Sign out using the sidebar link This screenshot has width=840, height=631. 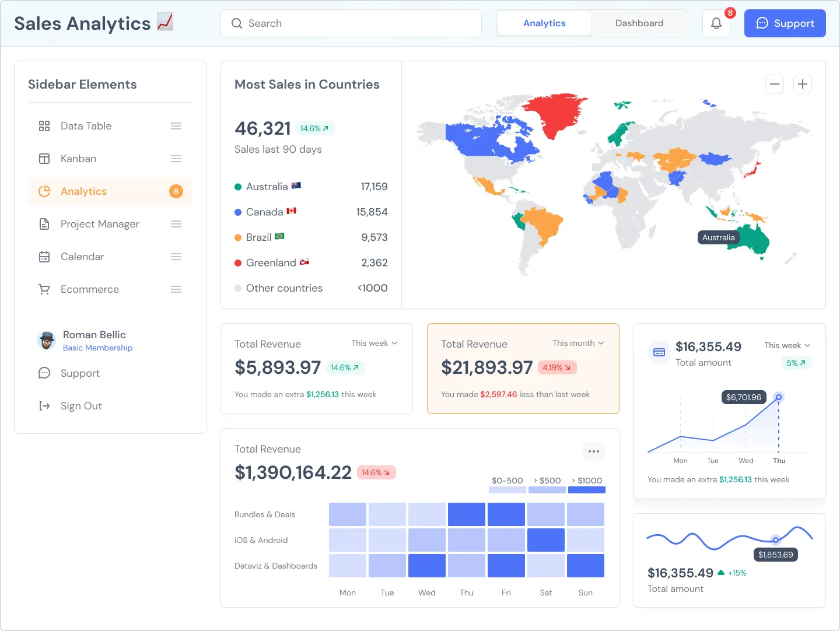tap(81, 405)
